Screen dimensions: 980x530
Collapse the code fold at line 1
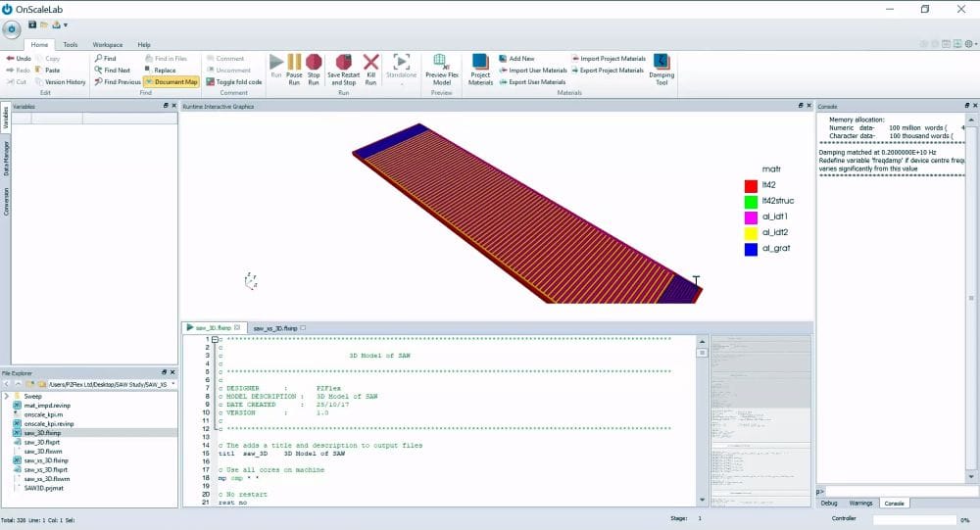tap(215, 339)
